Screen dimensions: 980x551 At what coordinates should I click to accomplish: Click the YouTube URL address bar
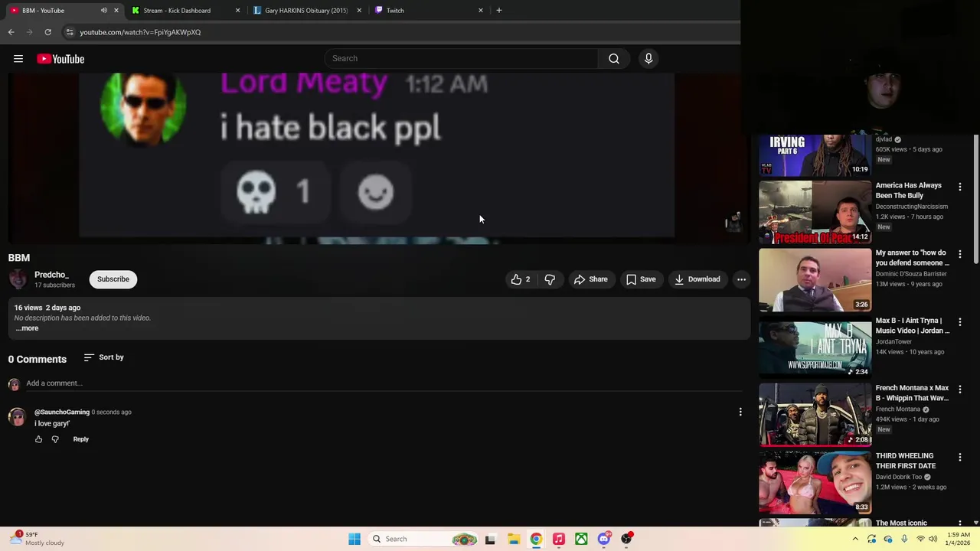point(398,32)
